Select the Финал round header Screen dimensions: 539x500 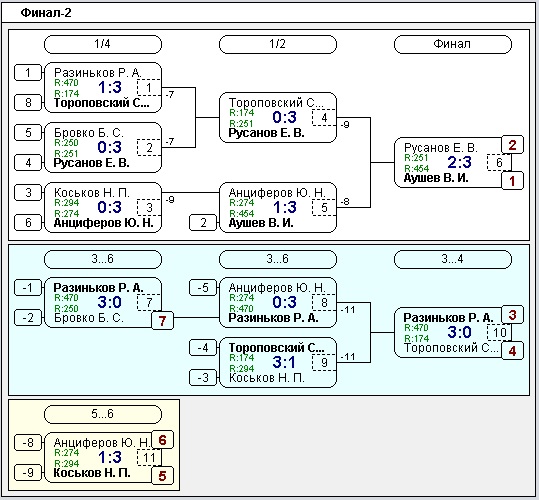pyautogui.click(x=453, y=44)
